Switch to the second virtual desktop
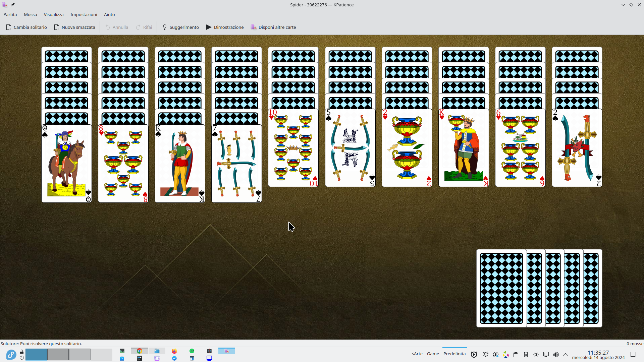 pos(58,354)
